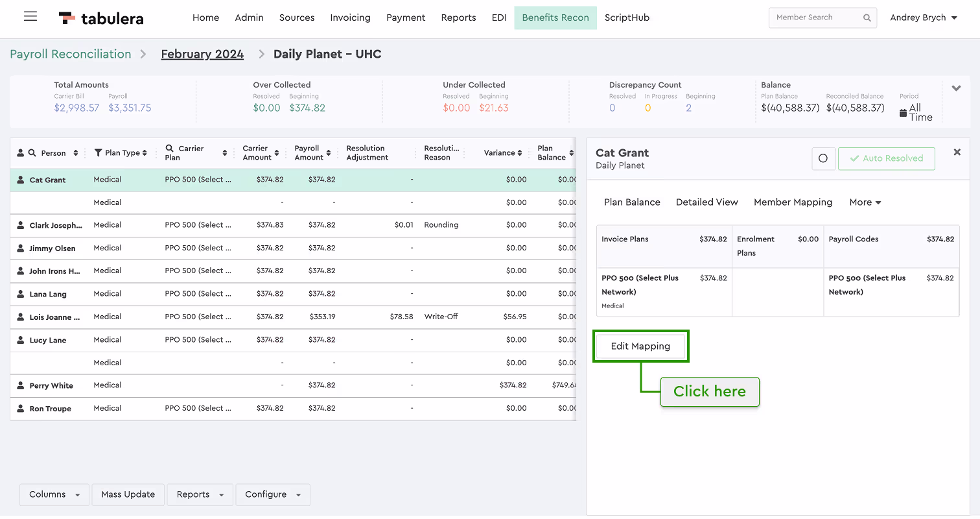The image size is (980, 519).
Task: Click the $56.95 variance cell
Action: 515,317
